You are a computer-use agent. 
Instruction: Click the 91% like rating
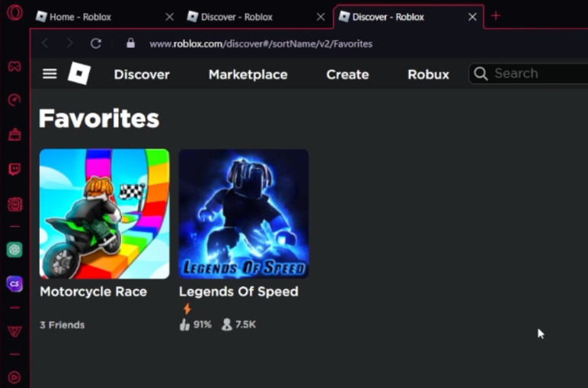click(203, 324)
